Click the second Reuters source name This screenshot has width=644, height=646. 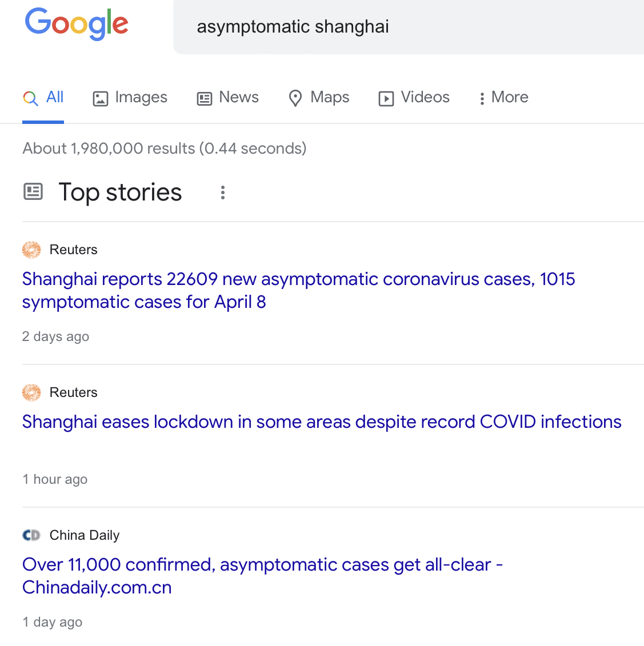coord(73,392)
